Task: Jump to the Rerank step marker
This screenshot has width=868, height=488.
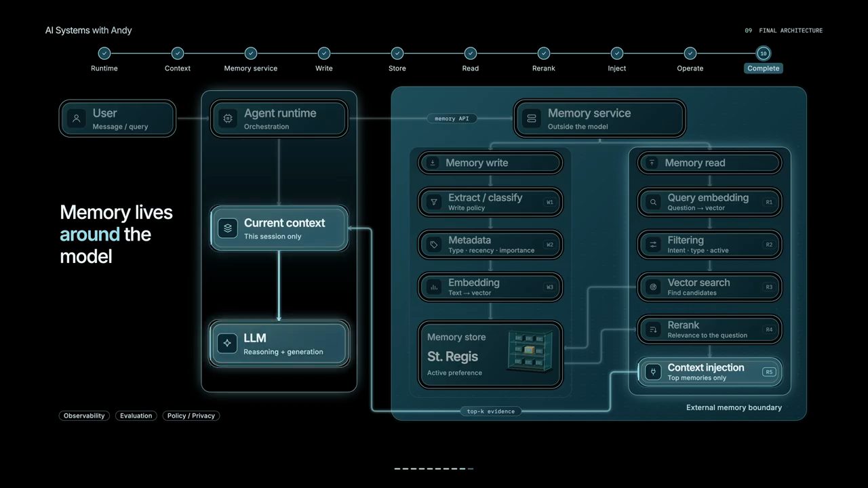Action: (544, 54)
